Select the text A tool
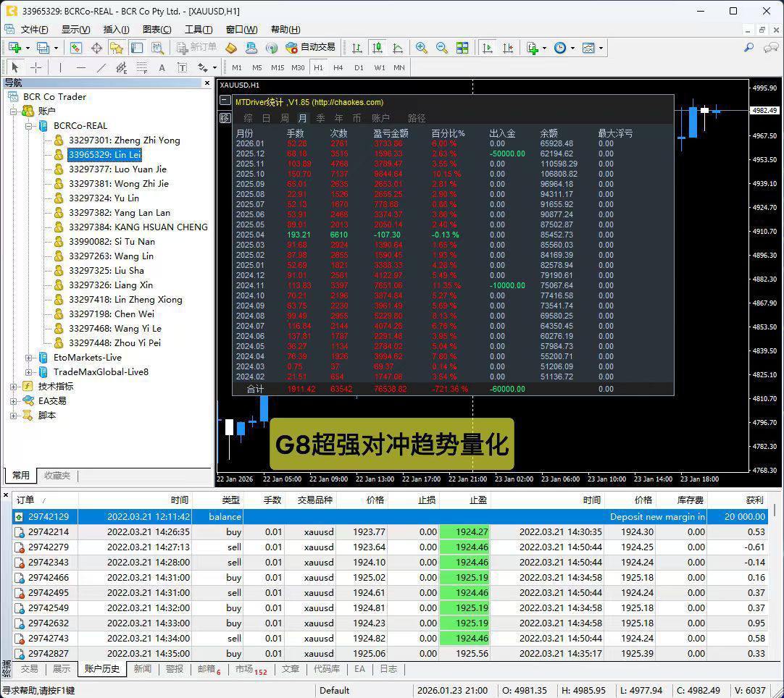Screen dimensions: 784x698 point(162,67)
